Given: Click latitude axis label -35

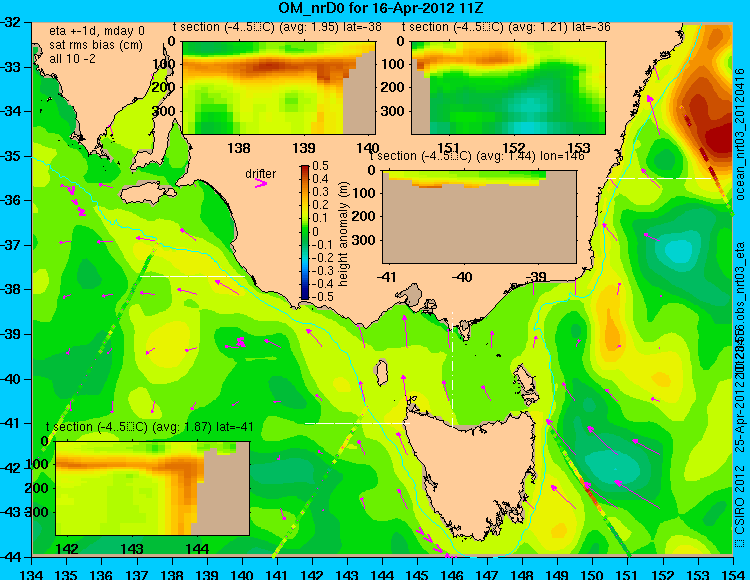Looking at the screenshot, I should click(11, 156).
